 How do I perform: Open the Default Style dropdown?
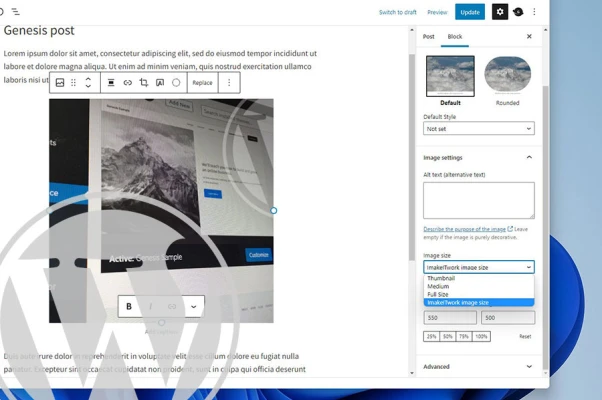coord(479,129)
